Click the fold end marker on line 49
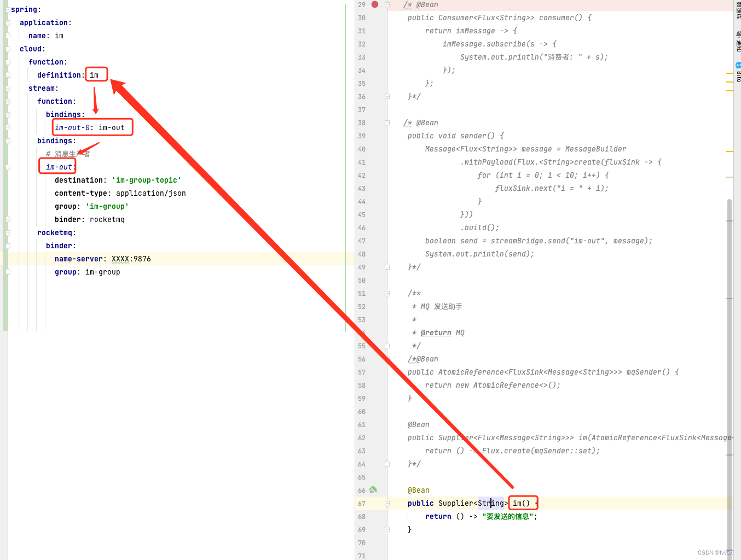 coord(387,267)
